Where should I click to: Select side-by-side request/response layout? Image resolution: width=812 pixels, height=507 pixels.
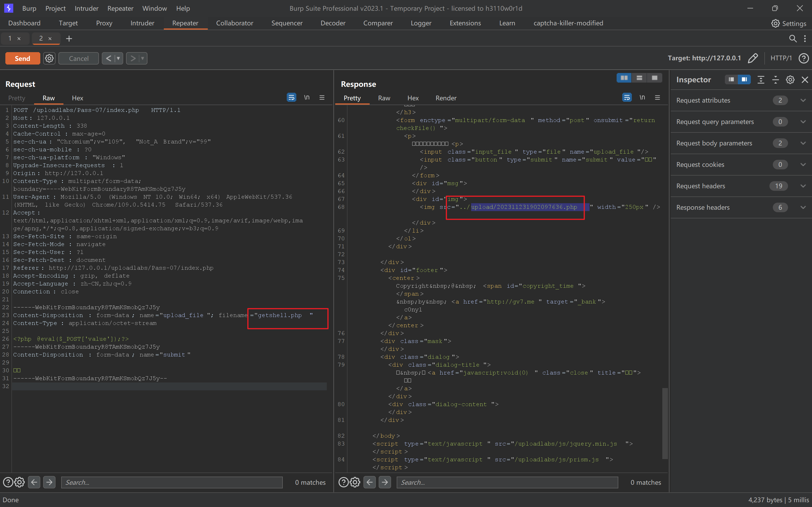click(x=624, y=78)
